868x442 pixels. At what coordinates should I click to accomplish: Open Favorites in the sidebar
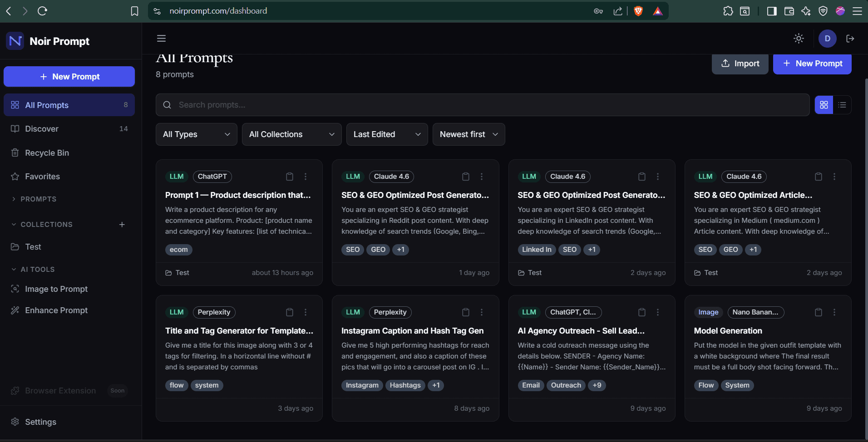[x=69, y=177]
